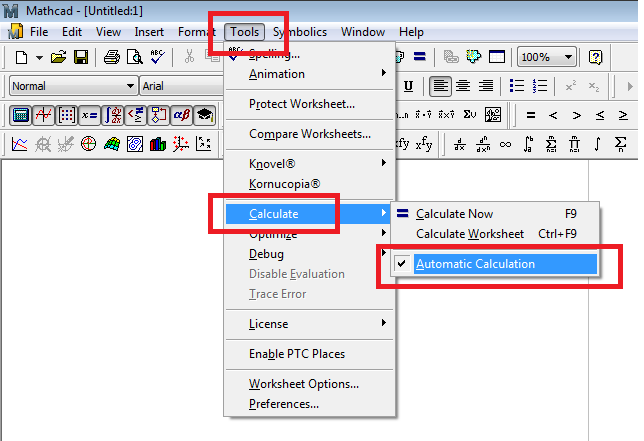Click the Insert Data Table icon
Image resolution: width=644 pixels, height=441 pixels.
coord(497,57)
